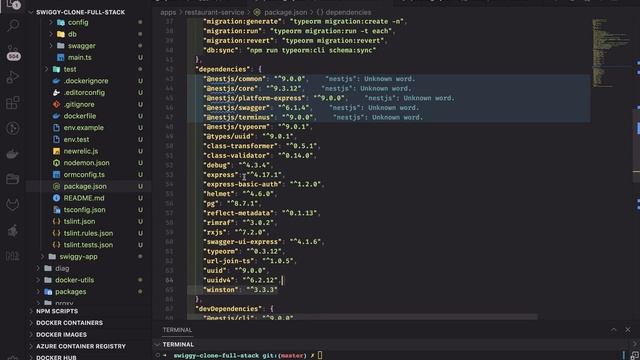Maximize terminal panel with up chevron
640x360 pixels.
click(x=613, y=330)
